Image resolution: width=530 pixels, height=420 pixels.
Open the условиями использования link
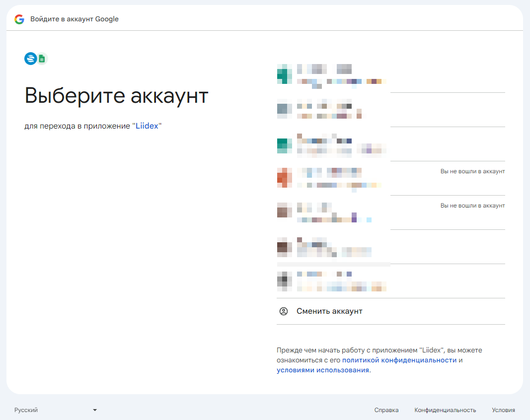pos(323,370)
